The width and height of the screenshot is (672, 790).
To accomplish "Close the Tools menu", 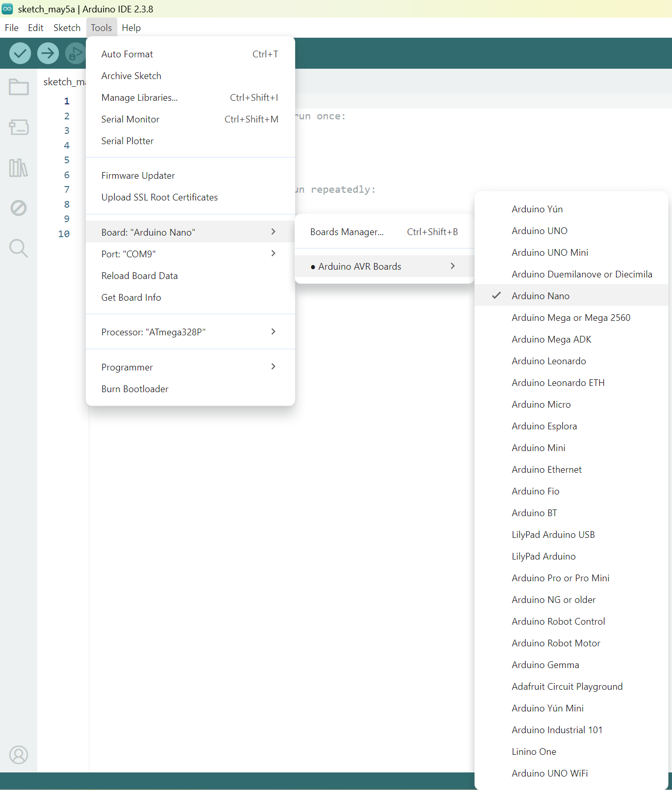I will coord(101,28).
